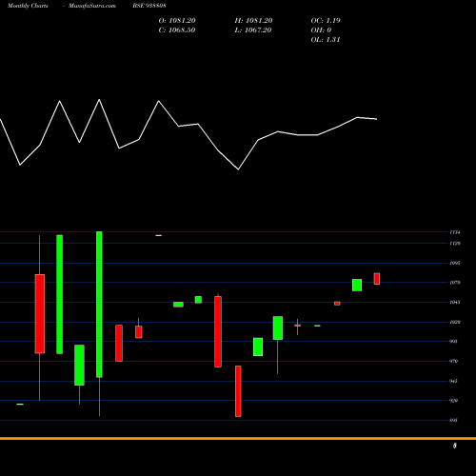This screenshot has width=476, height=476.
Task: Click the lowest red candle near 895
Action: [238, 391]
